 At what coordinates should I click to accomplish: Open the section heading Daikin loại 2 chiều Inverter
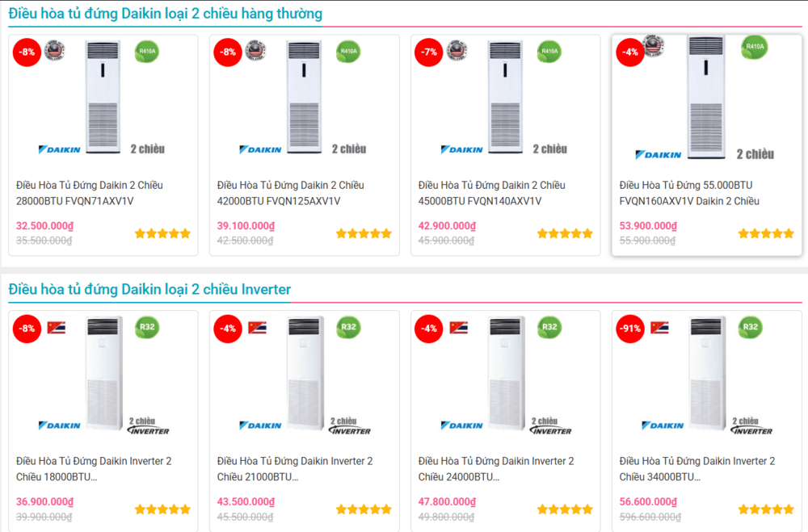149,289
